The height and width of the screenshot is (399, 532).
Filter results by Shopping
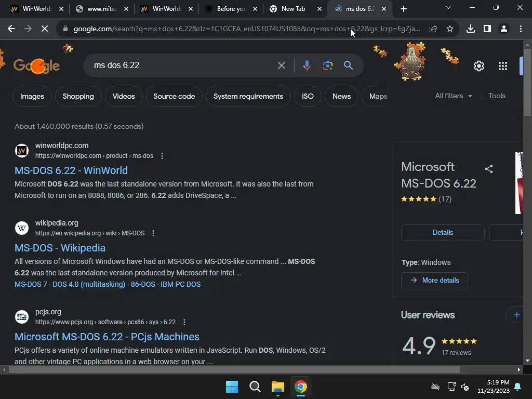coord(78,96)
